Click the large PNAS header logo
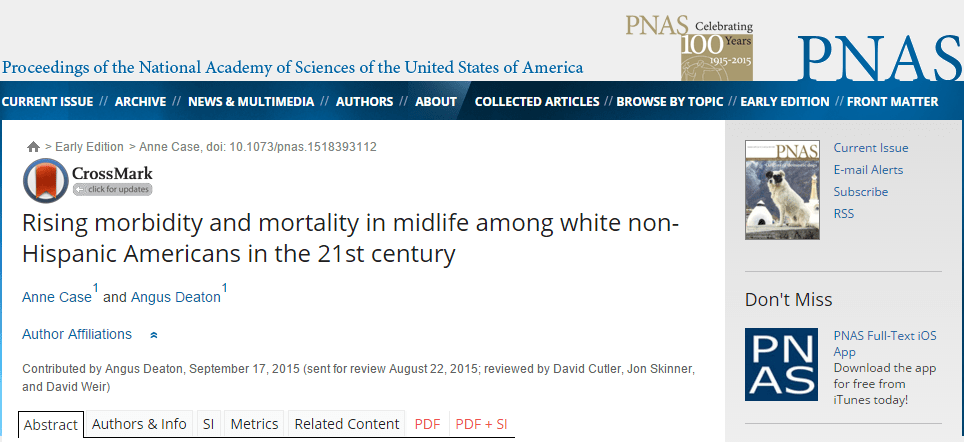Image resolution: width=964 pixels, height=442 pixels. [880, 58]
